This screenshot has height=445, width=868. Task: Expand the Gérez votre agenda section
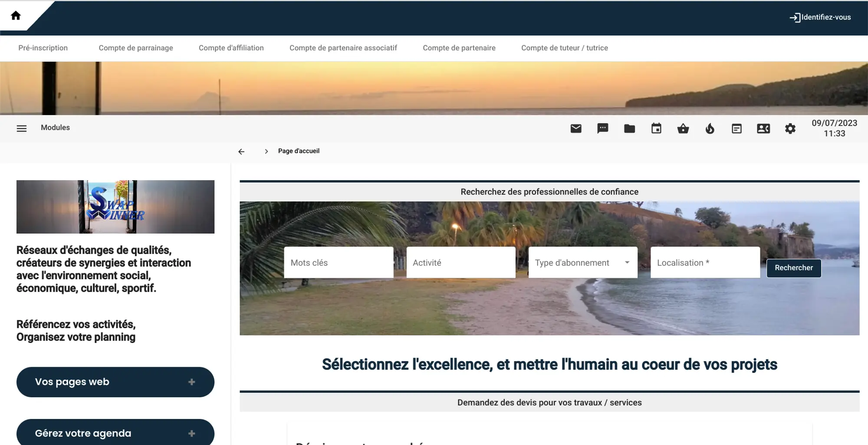pyautogui.click(x=115, y=433)
